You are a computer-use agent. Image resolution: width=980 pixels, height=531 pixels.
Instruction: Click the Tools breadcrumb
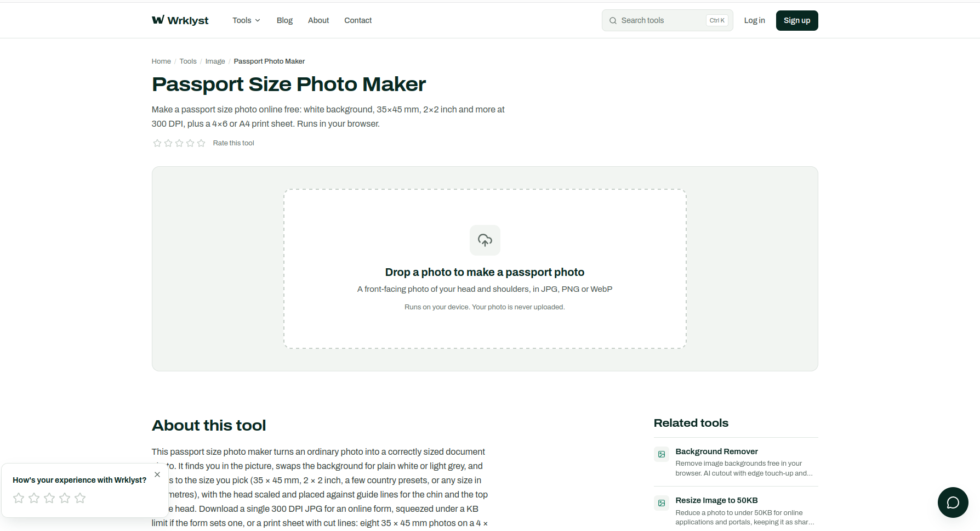click(188, 61)
